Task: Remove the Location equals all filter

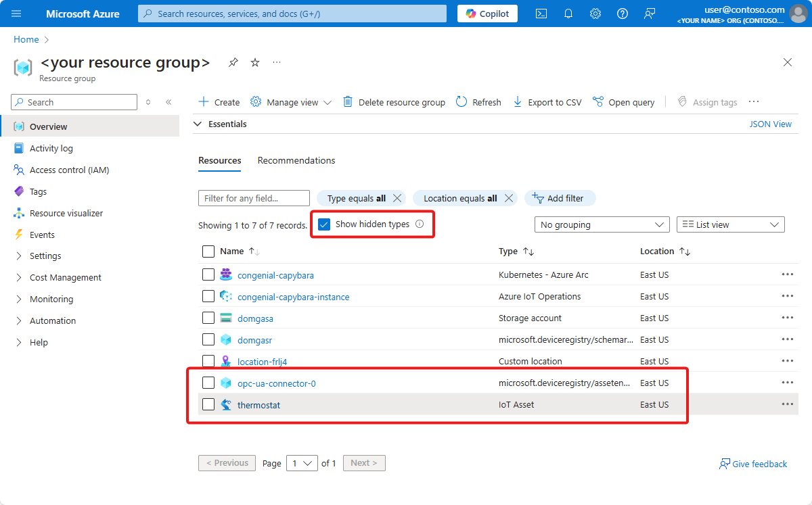Action: tap(508, 198)
